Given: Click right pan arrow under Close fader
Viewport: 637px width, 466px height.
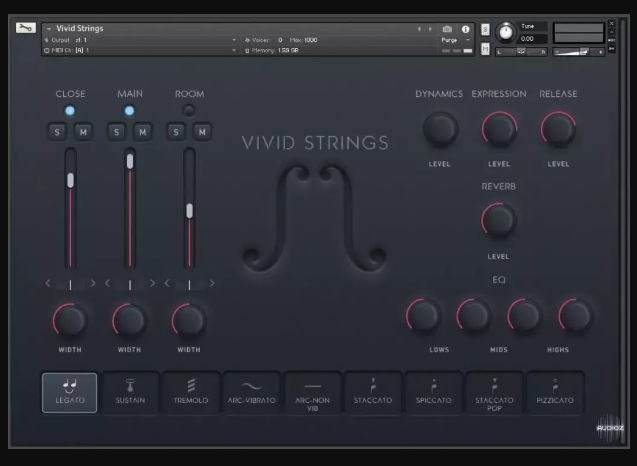Looking at the screenshot, I should [93, 283].
